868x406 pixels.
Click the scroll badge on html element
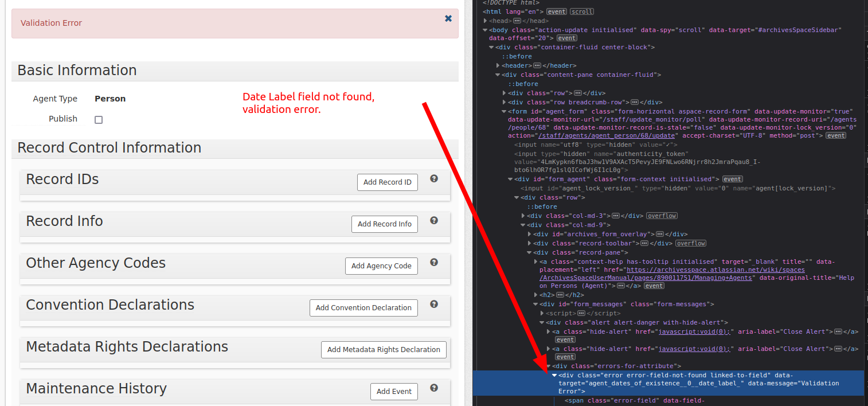tap(582, 11)
